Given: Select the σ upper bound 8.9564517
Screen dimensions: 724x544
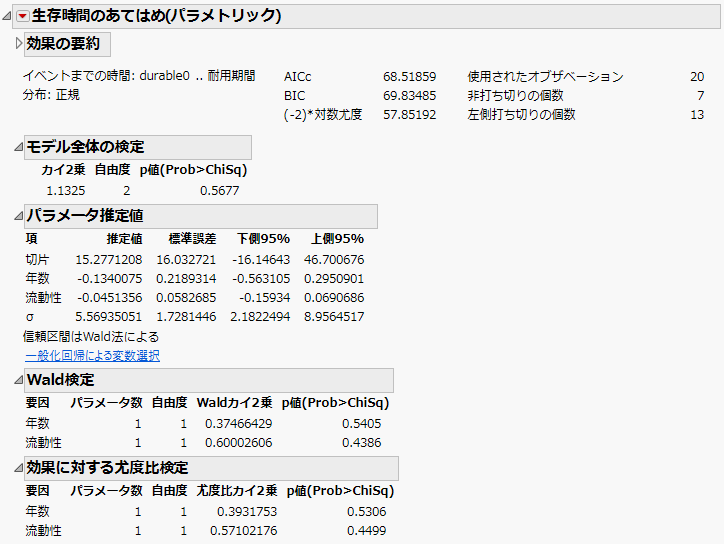Looking at the screenshot, I should point(334,317).
